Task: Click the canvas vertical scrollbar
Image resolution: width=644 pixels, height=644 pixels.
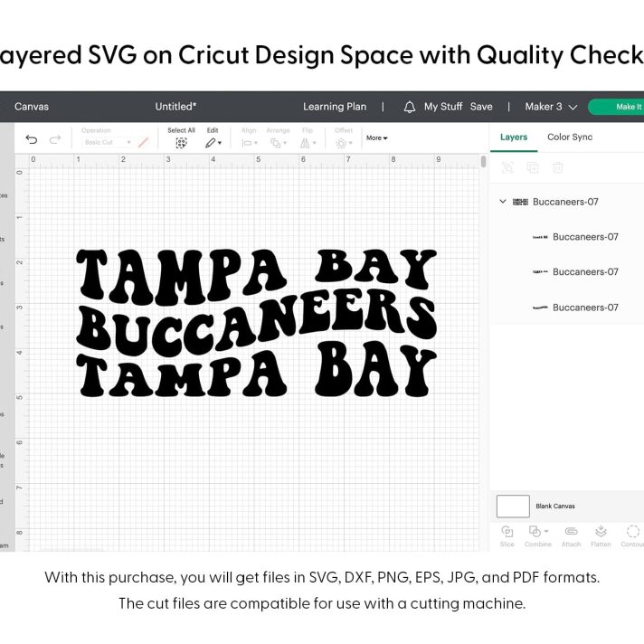Action: point(483,161)
